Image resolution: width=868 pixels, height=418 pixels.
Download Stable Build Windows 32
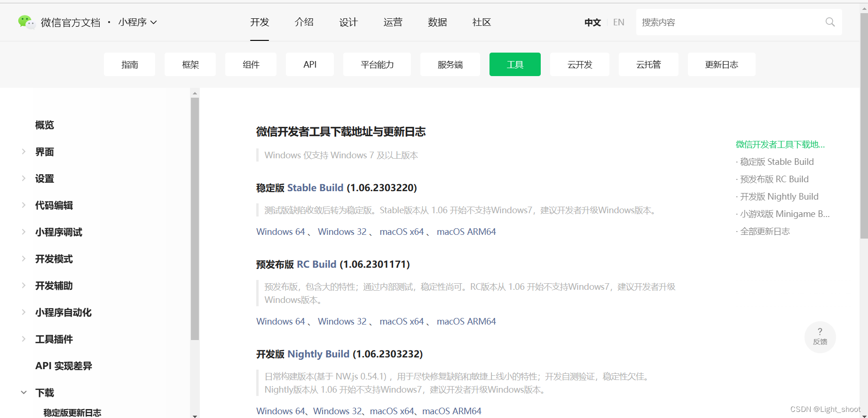point(342,232)
